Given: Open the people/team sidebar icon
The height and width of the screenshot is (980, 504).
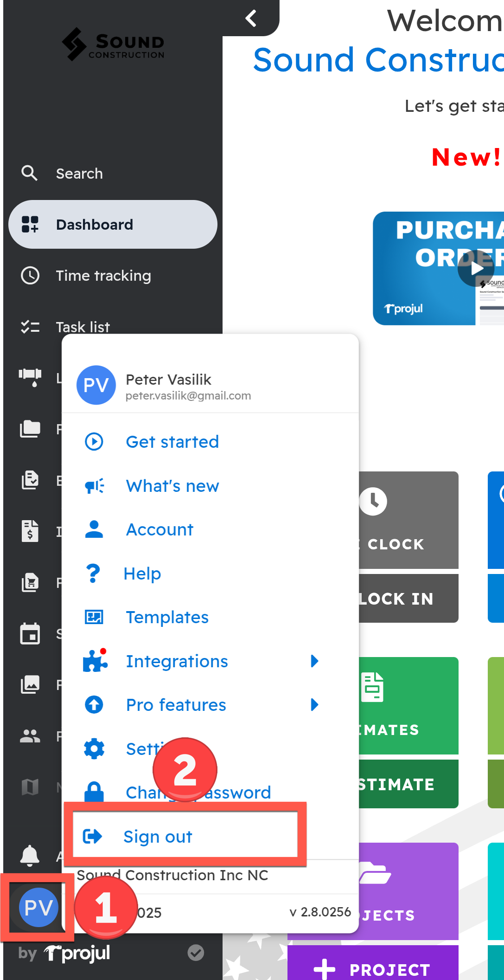Looking at the screenshot, I should tap(30, 736).
